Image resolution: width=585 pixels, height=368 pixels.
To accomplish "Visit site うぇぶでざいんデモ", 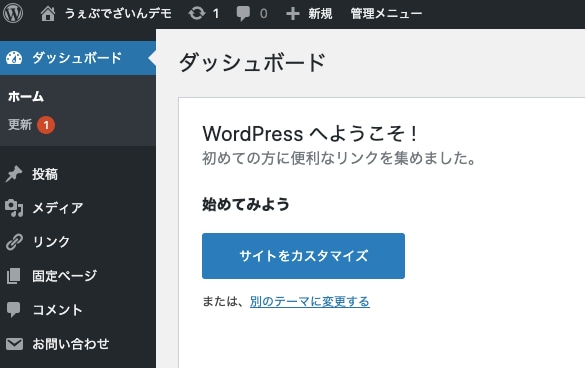I will tap(118, 14).
